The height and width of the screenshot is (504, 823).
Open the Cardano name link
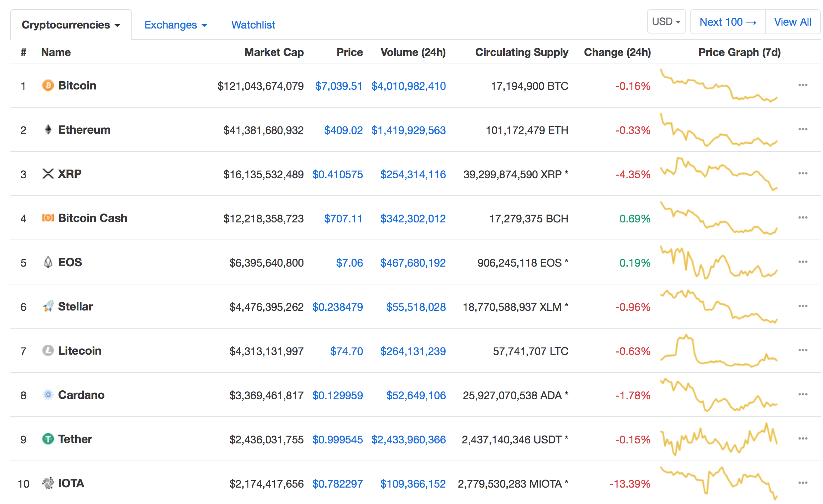pos(81,395)
